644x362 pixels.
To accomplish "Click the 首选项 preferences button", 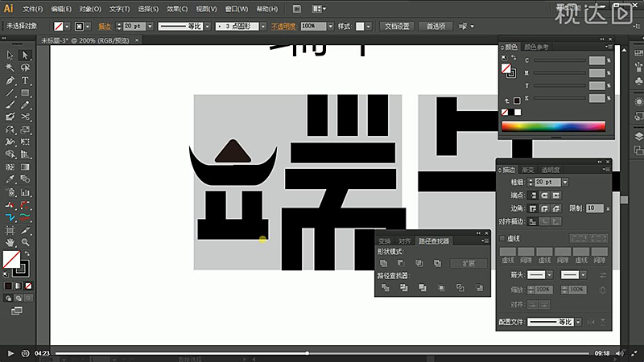I will click(x=436, y=27).
